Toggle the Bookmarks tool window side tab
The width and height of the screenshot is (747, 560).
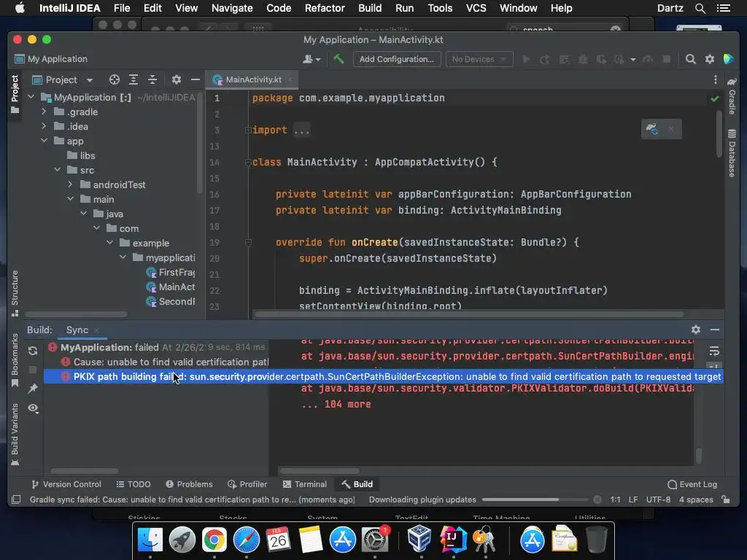point(15,360)
